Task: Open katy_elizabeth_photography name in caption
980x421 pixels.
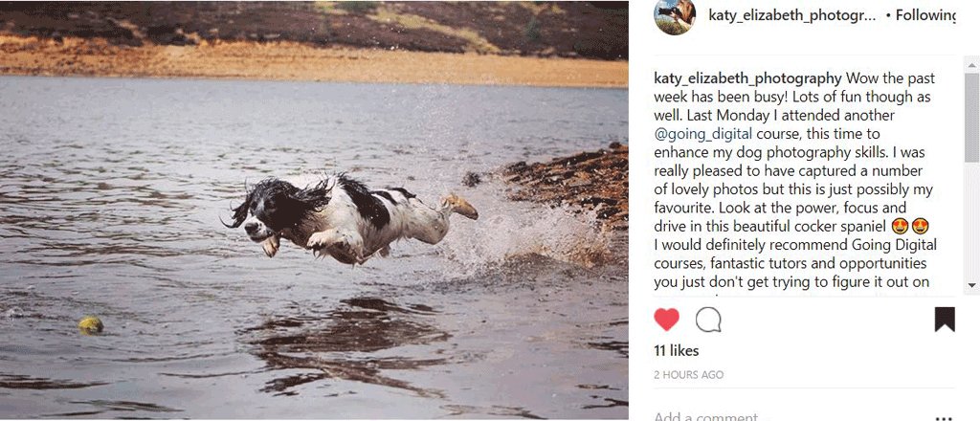Action: (x=747, y=78)
